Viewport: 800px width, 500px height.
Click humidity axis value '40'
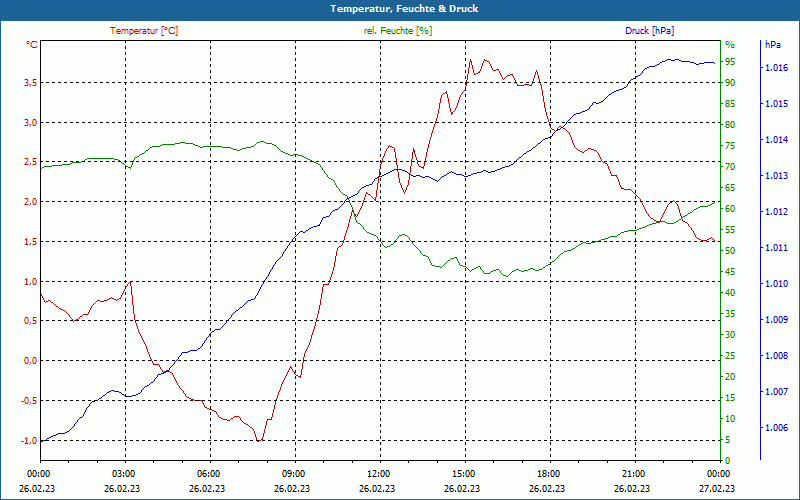pyautogui.click(x=730, y=293)
